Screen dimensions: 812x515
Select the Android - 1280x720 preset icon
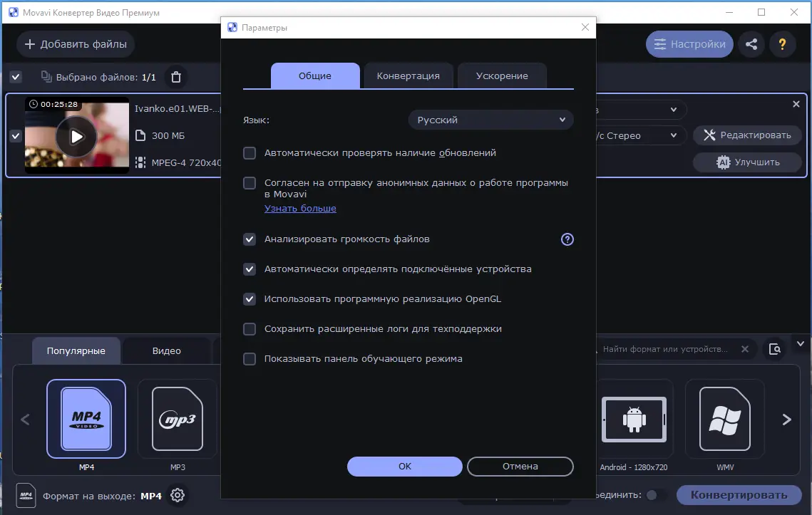pos(634,419)
